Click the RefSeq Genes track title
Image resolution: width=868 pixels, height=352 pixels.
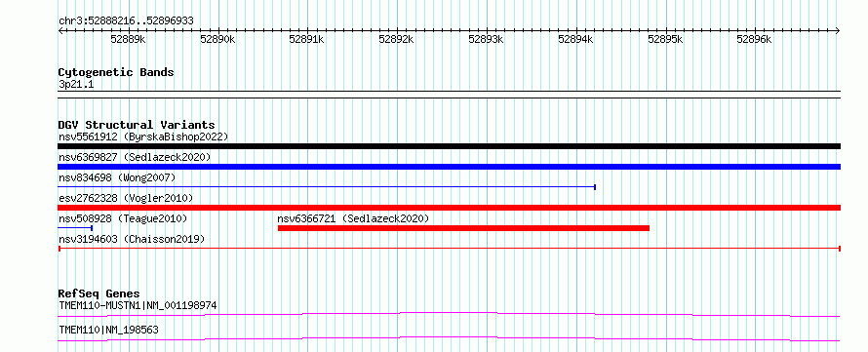(x=99, y=293)
